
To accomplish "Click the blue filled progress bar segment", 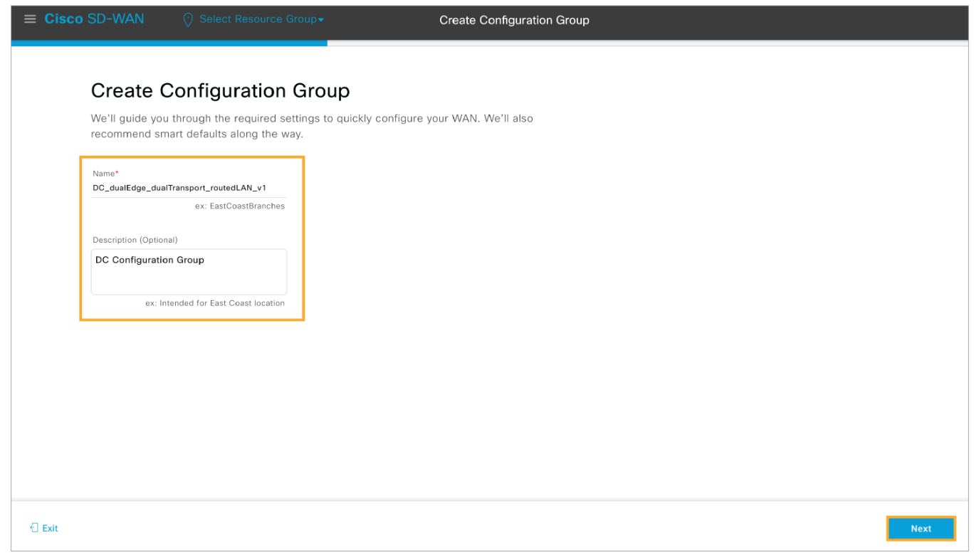I will 169,43.
